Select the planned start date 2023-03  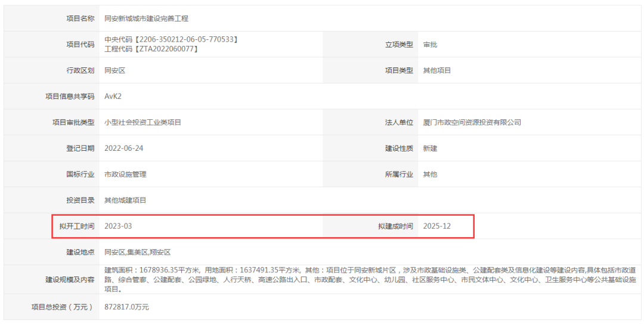[x=118, y=226]
